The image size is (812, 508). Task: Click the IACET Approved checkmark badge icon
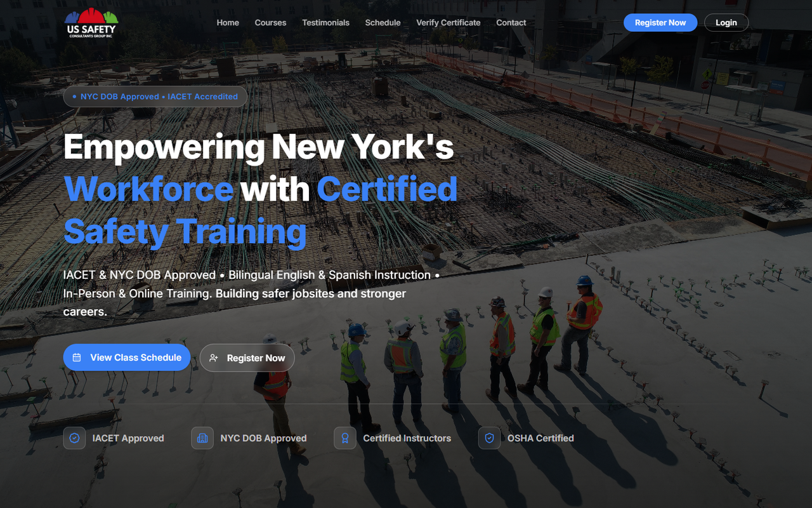tap(75, 438)
